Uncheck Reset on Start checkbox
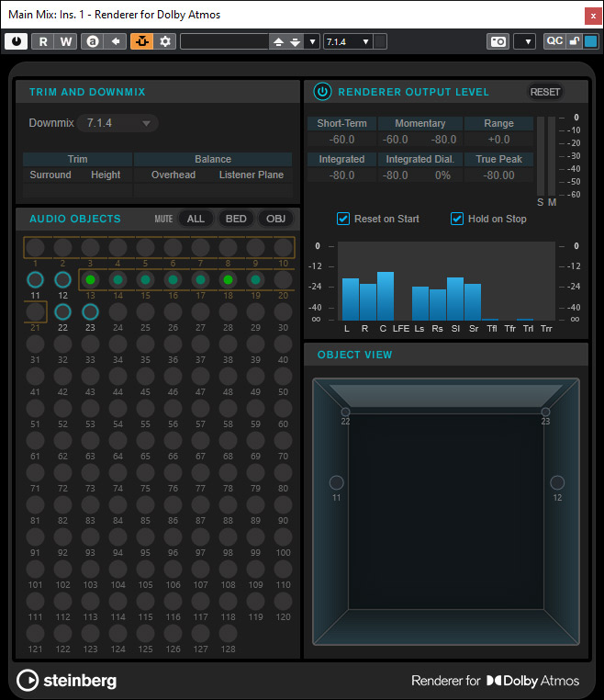Image resolution: width=604 pixels, height=700 pixels. coord(343,219)
